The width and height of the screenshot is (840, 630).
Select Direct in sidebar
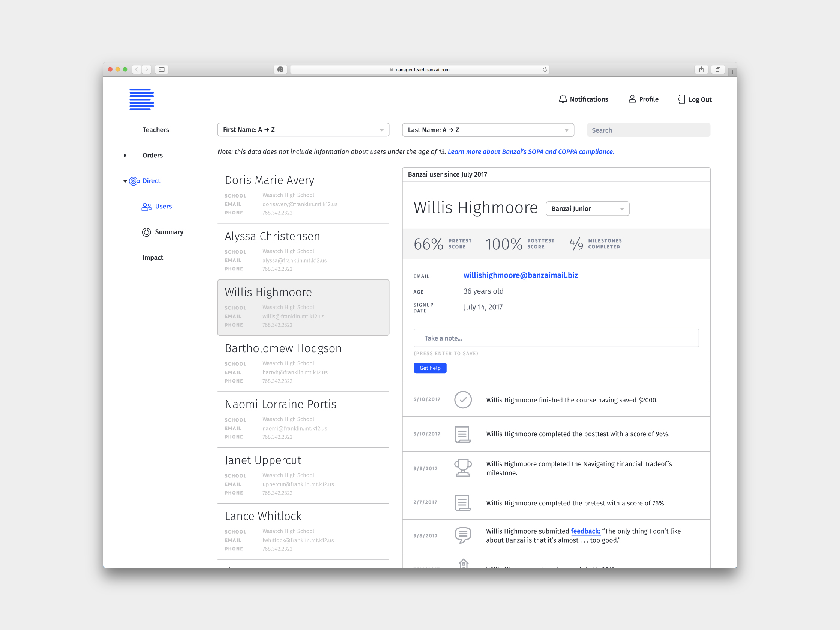(x=151, y=181)
